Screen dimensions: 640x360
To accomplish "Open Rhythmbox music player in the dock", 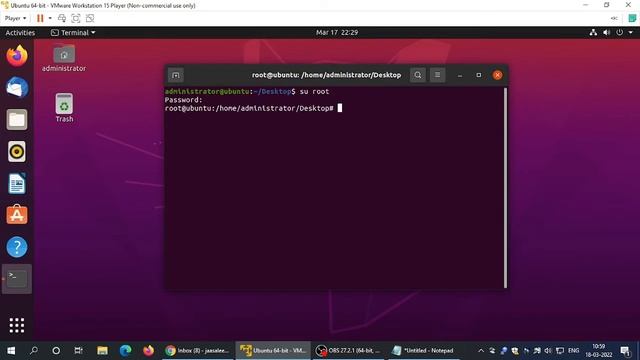I will click(x=17, y=151).
